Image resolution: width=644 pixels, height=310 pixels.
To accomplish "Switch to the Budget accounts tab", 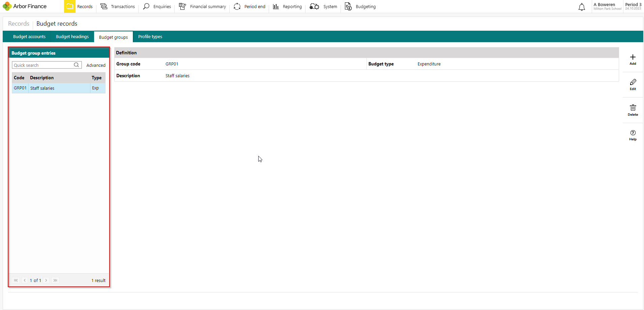I will pyautogui.click(x=29, y=36).
